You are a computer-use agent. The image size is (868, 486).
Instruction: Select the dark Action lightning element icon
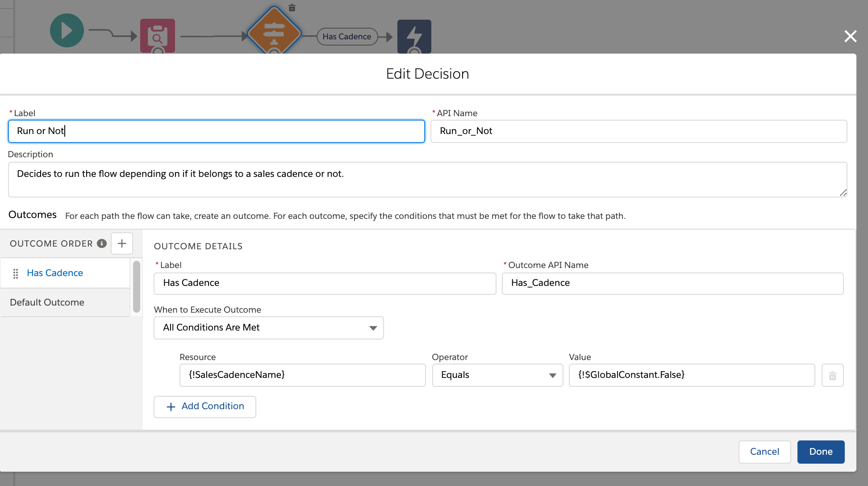tap(414, 36)
